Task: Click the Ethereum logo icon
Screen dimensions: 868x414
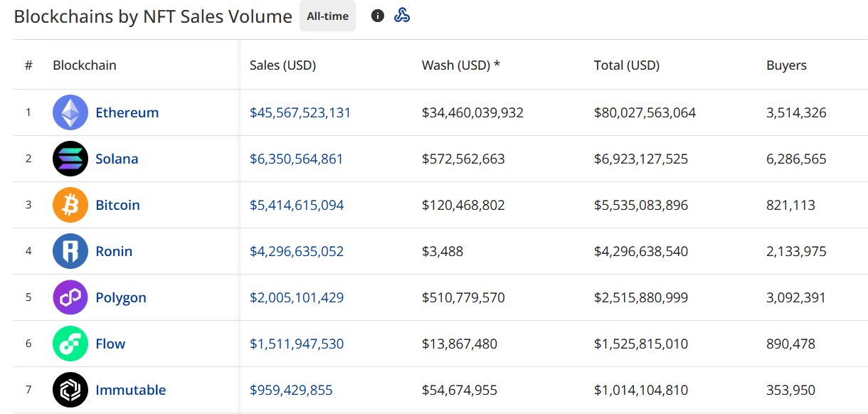Action: click(70, 112)
